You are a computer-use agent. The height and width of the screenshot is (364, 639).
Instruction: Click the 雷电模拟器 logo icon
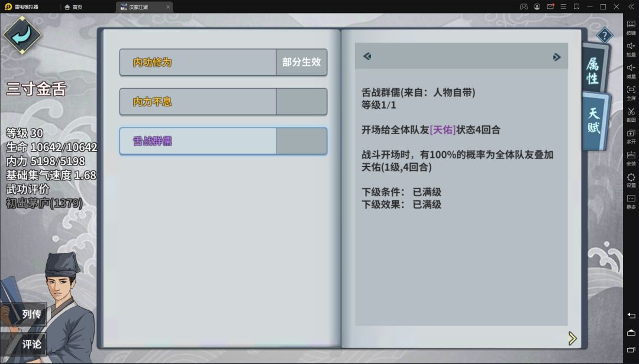click(x=8, y=6)
